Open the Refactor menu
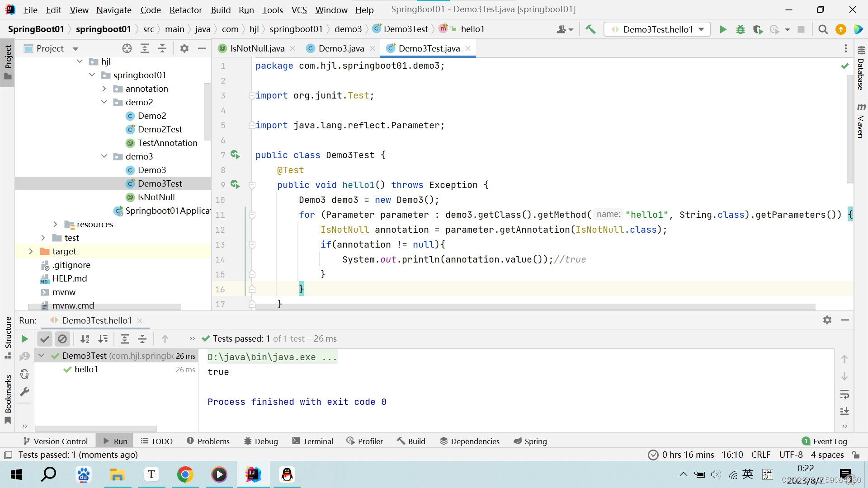 pyautogui.click(x=185, y=9)
